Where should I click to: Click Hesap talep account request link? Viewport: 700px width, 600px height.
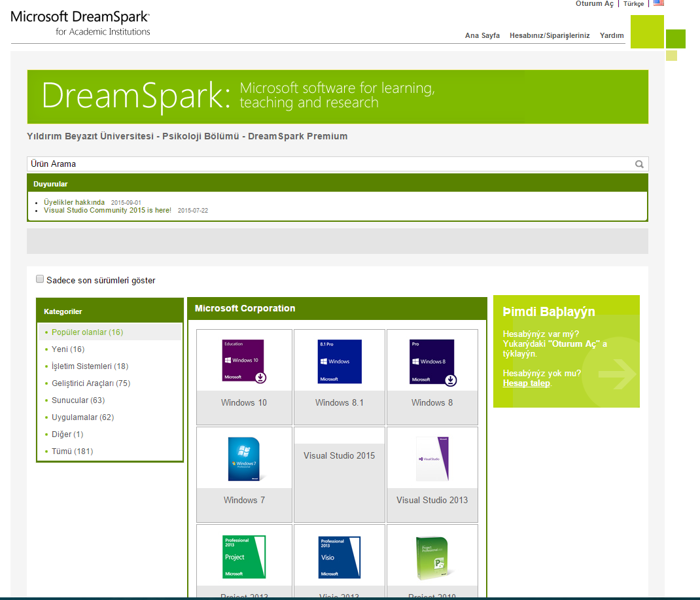coord(527,383)
